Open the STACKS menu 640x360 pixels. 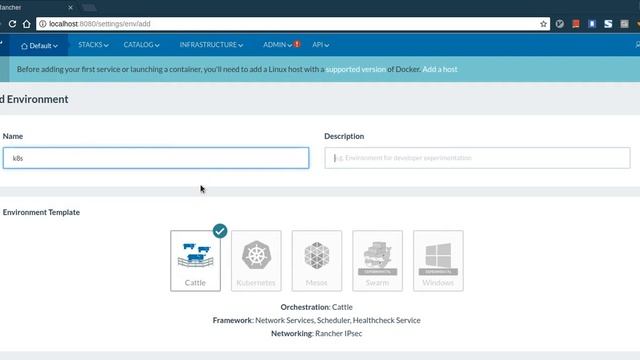[x=93, y=45]
